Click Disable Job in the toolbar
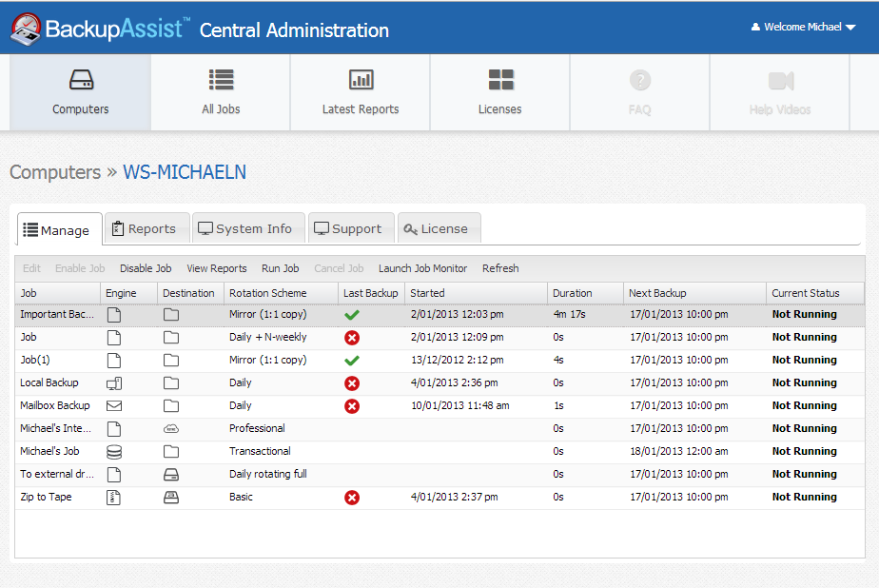This screenshot has height=588, width=879. (146, 268)
